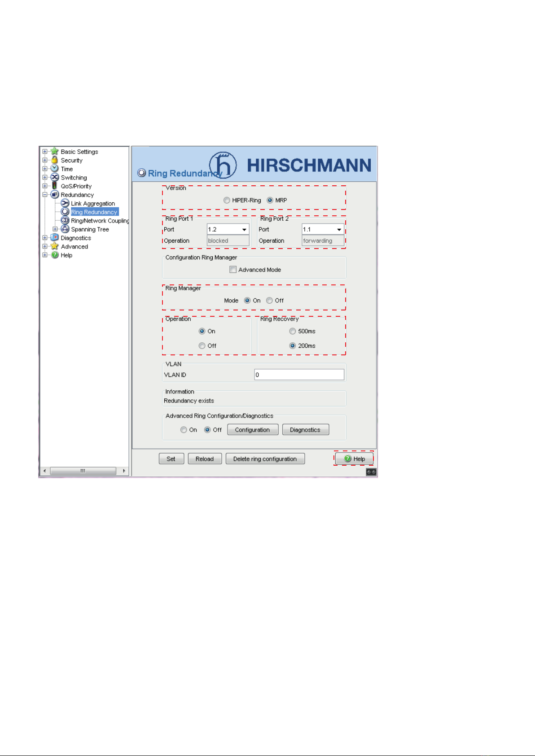Screen dimensions: 535x756
Task: Click the QoS/Priority traffic light icon
Action: [54, 186]
